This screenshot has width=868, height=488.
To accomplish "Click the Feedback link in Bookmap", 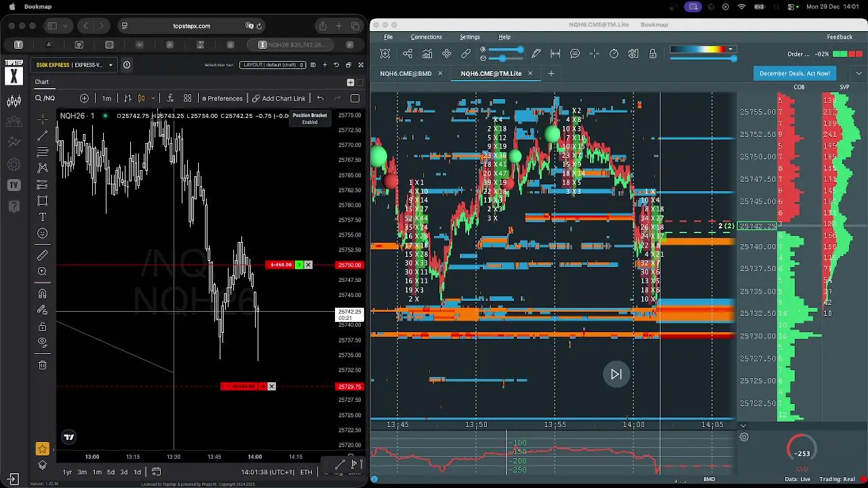I will (840, 37).
